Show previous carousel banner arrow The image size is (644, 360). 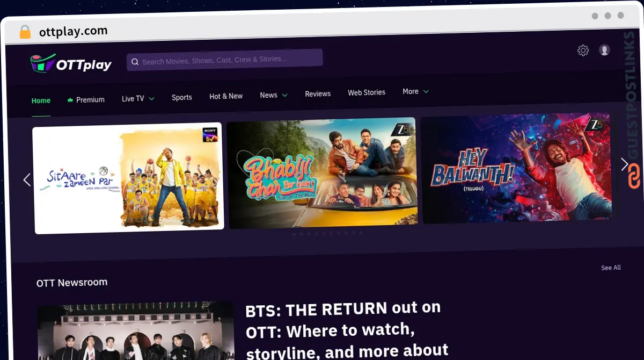27,180
